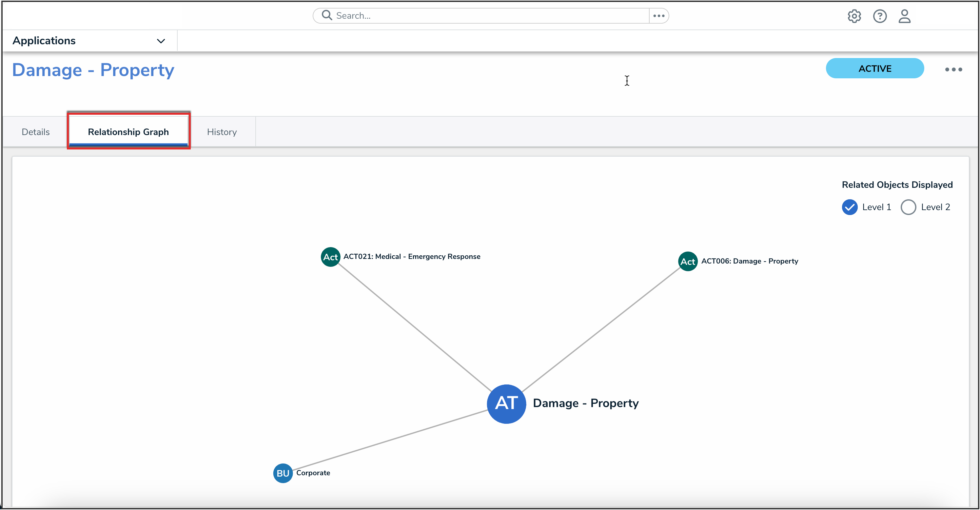Click the ACT021 Medical Emergency Response node
Screen dimensions: 980x510
click(330, 257)
